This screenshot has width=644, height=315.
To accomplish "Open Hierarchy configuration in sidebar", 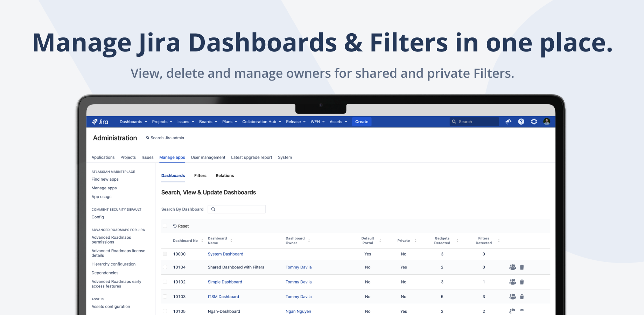I will pos(113,264).
